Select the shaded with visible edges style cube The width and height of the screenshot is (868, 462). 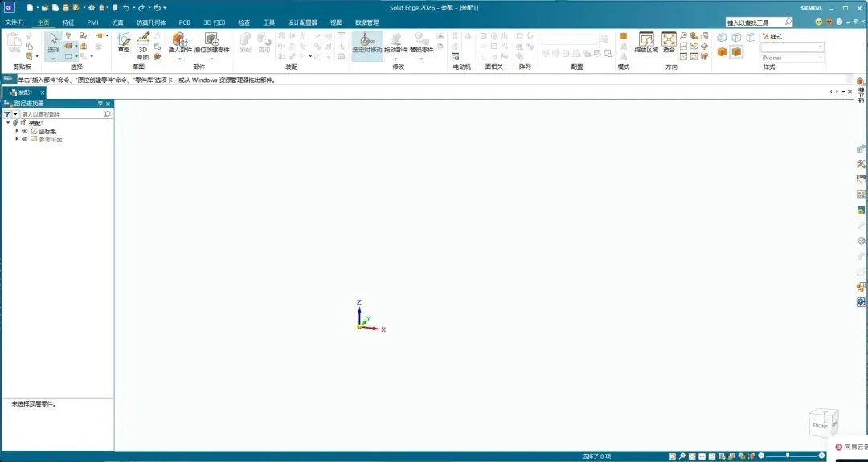(x=736, y=51)
